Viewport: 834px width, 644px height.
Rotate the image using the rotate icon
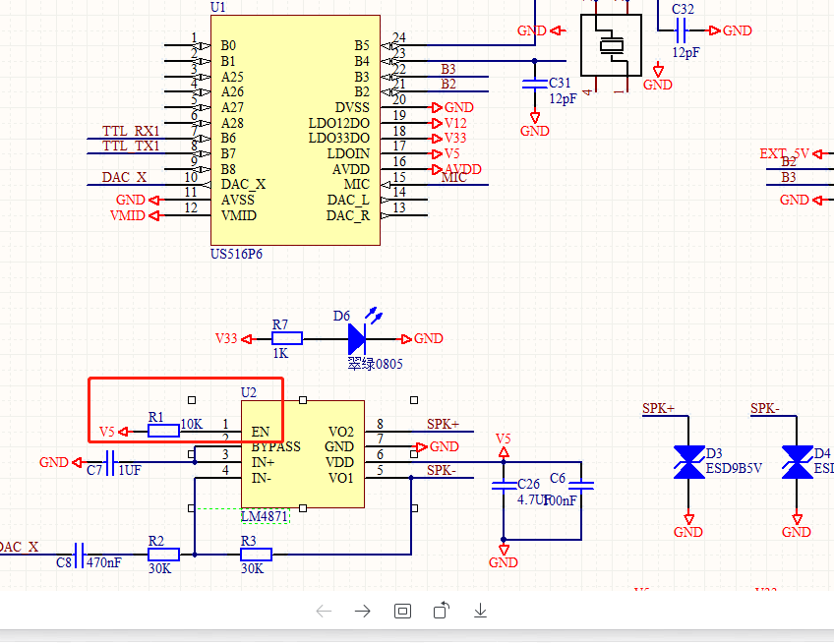coord(442,611)
